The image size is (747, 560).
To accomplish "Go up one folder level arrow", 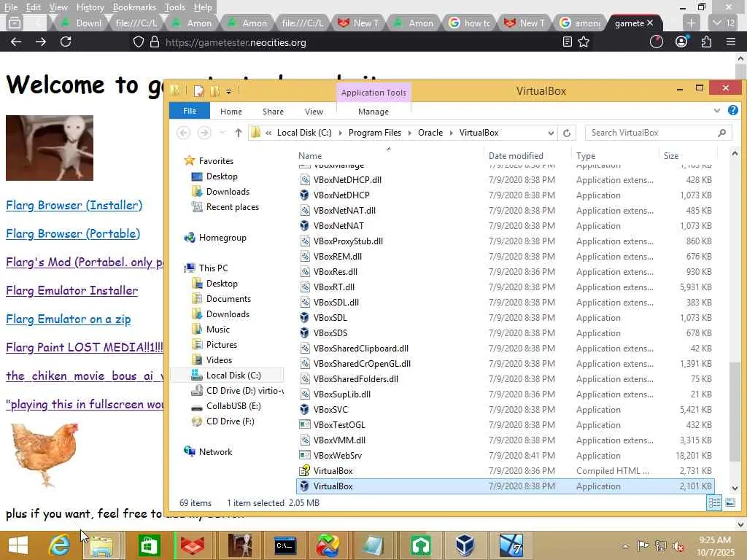I will pos(239,133).
